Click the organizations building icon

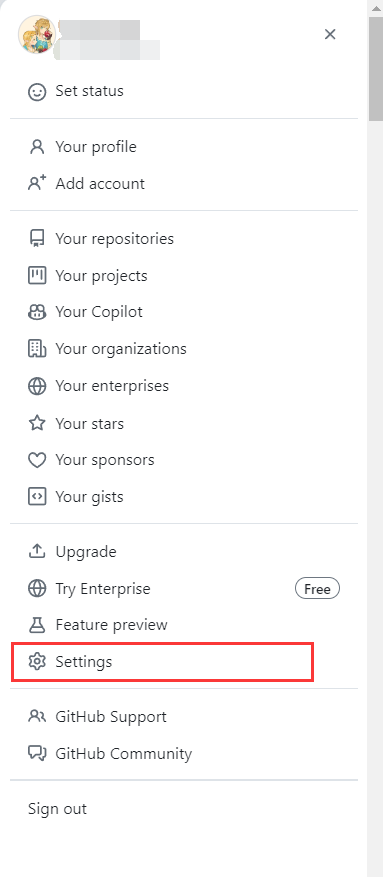pyautogui.click(x=37, y=349)
